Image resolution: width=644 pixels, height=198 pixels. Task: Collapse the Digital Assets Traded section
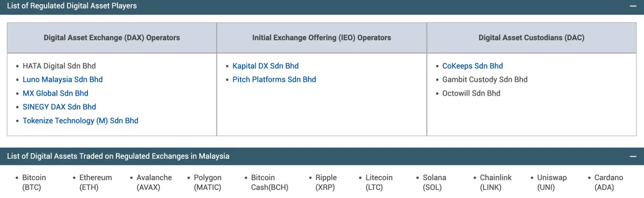pyautogui.click(x=633, y=156)
